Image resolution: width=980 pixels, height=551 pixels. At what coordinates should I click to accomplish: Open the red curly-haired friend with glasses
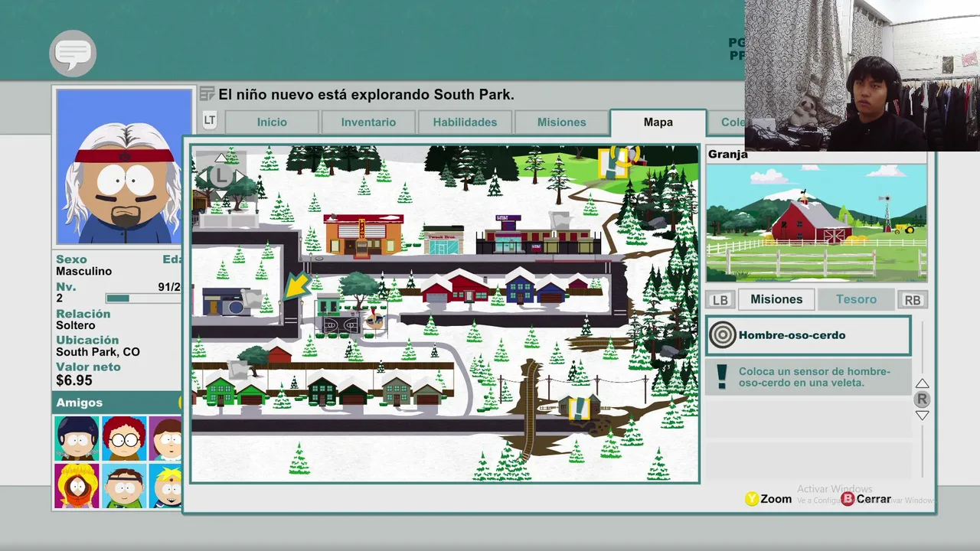point(124,439)
